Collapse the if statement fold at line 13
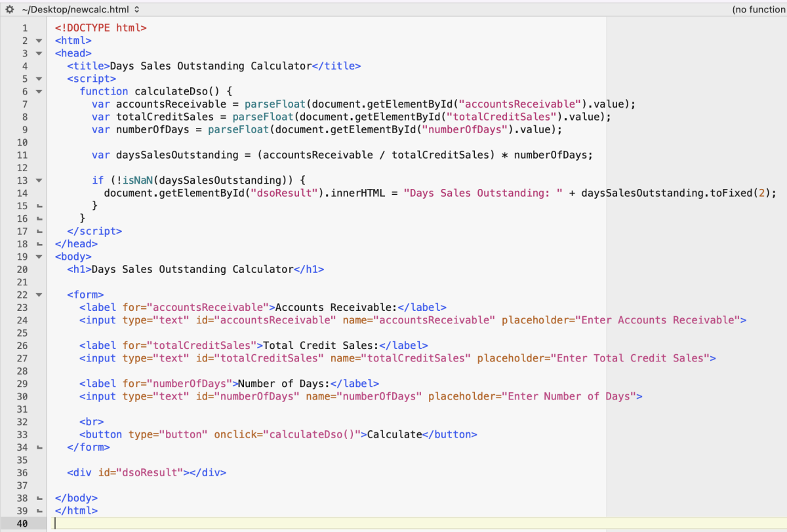 (39, 180)
